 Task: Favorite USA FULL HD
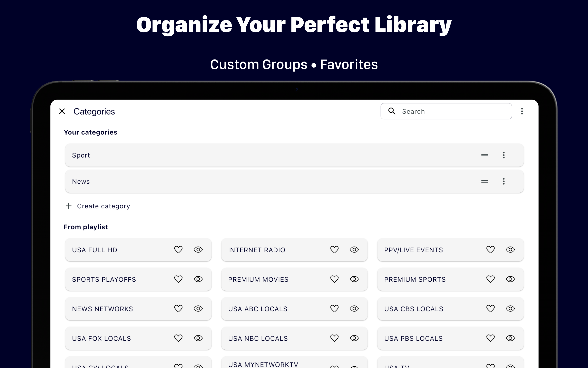178,250
